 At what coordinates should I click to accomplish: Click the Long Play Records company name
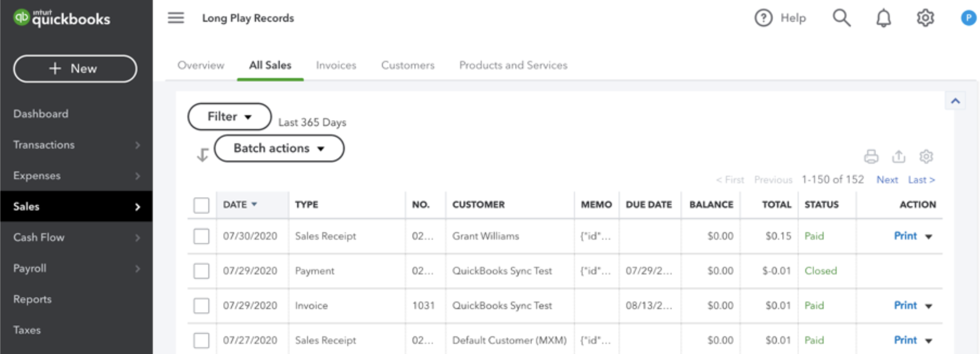point(248,18)
